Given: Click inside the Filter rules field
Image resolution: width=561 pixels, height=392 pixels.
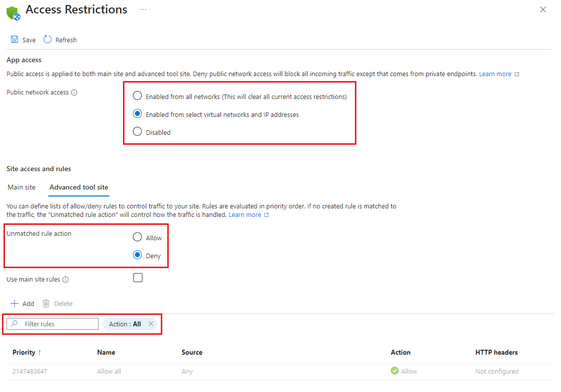Looking at the screenshot, I should click(x=55, y=323).
